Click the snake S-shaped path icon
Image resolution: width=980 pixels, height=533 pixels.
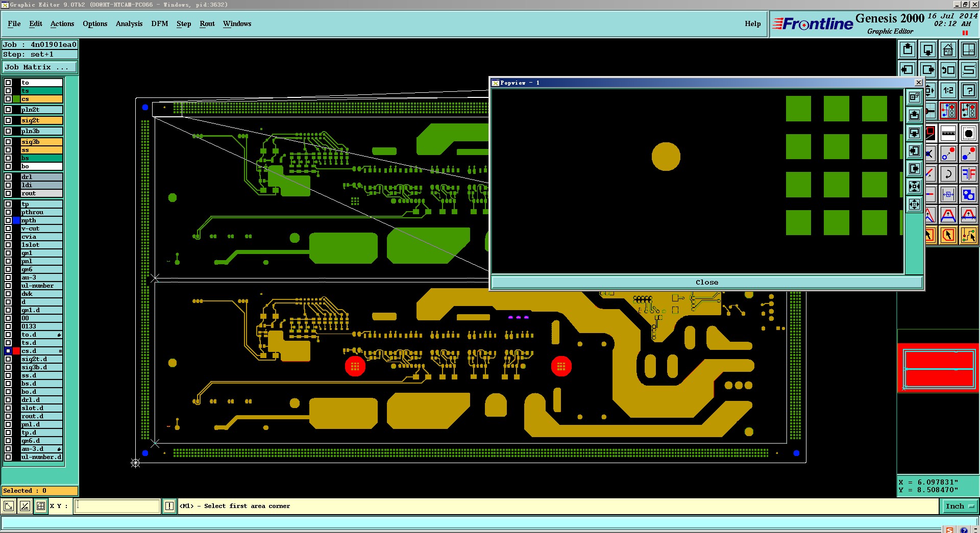click(x=969, y=70)
